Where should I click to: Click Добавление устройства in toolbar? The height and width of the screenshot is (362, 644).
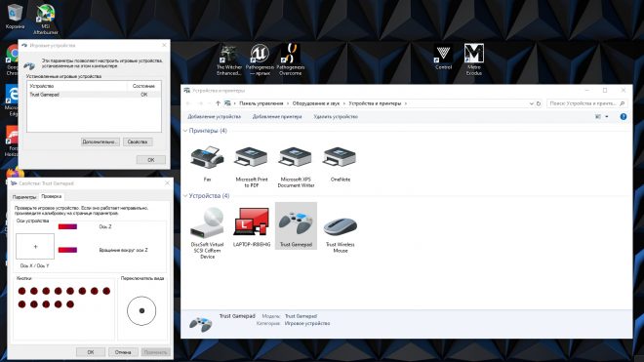[x=214, y=117]
